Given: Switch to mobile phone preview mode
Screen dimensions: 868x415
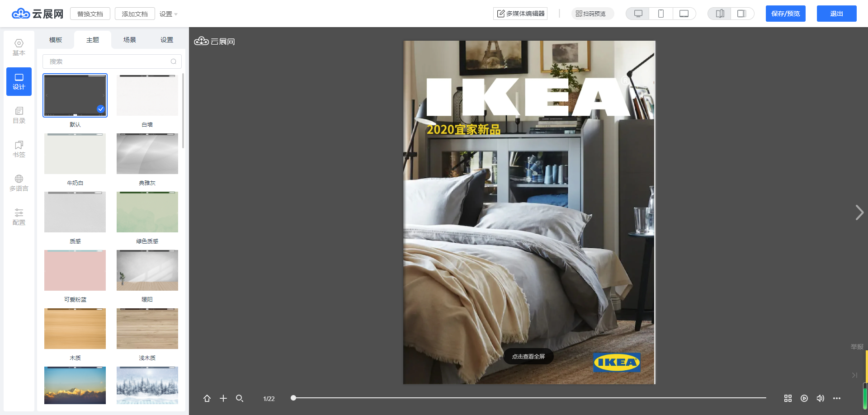Looking at the screenshot, I should [661, 14].
